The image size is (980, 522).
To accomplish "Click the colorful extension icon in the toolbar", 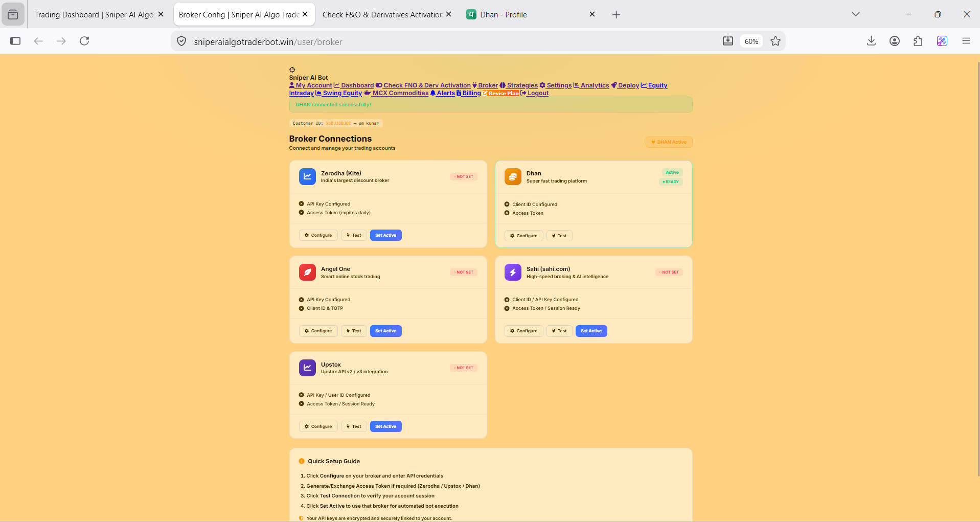I will (x=942, y=41).
